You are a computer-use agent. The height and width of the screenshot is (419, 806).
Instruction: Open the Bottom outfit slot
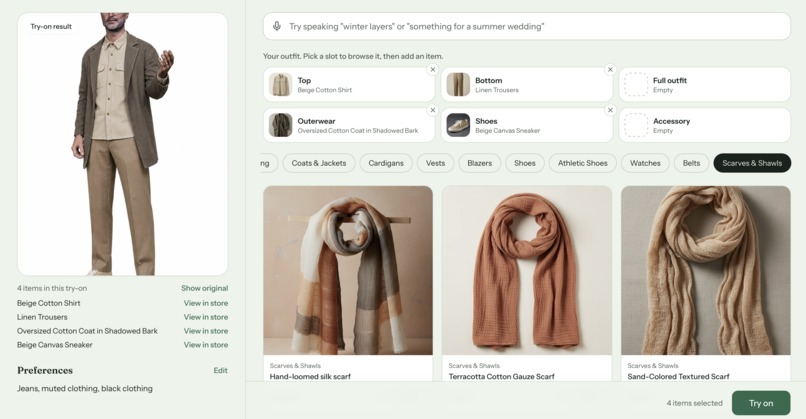click(527, 84)
